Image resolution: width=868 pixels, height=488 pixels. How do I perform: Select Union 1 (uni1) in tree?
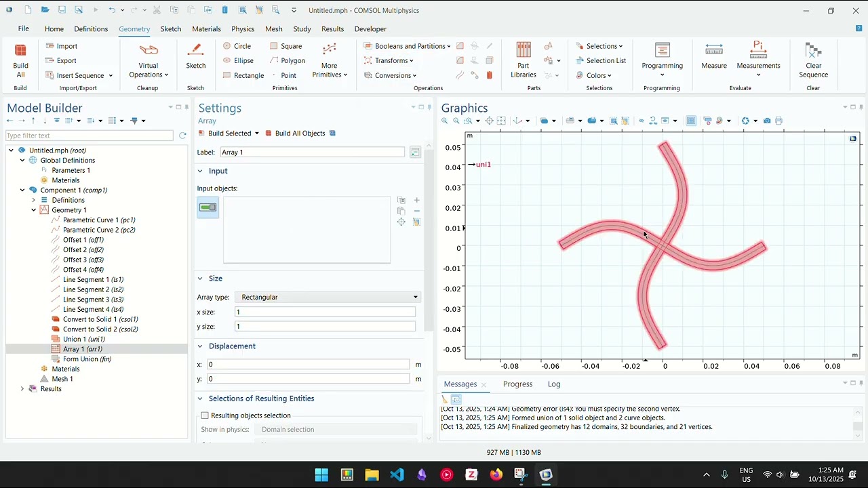pos(84,339)
